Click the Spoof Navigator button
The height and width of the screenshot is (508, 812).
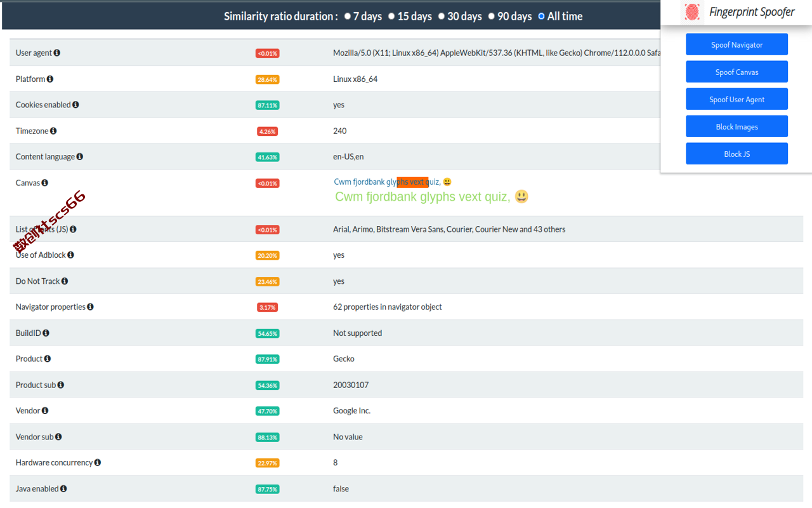click(737, 44)
